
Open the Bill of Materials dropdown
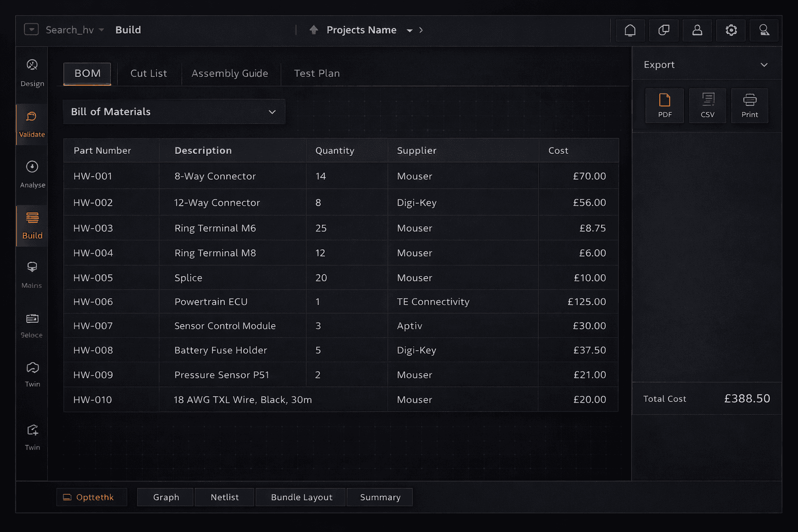coord(174,111)
